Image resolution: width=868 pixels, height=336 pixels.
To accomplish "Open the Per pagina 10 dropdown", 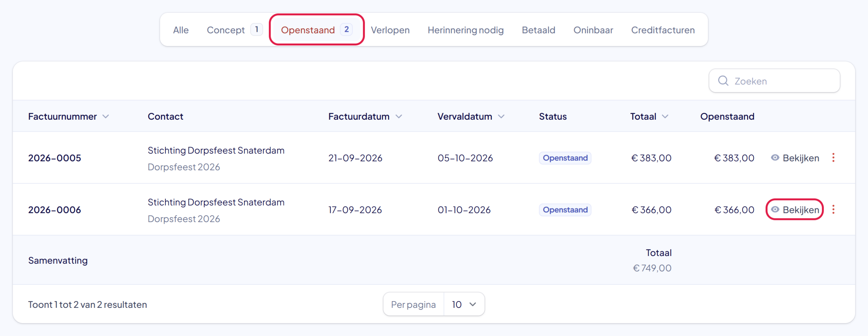I will click(x=464, y=304).
